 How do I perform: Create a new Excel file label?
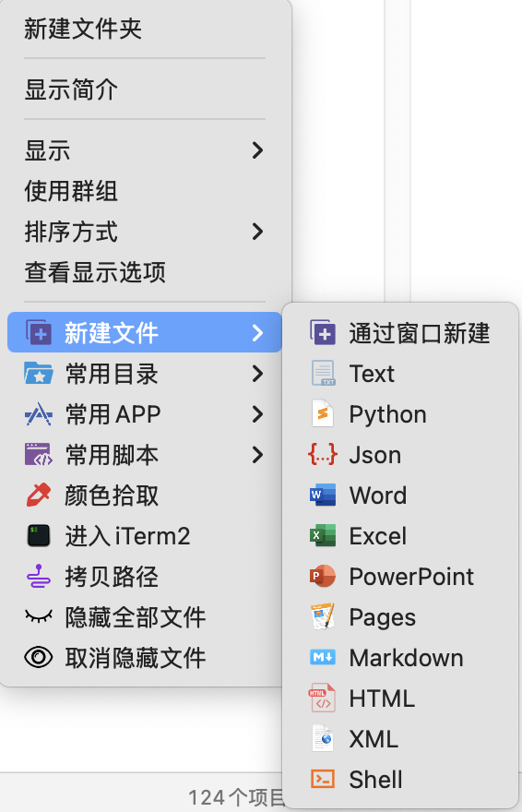377,536
